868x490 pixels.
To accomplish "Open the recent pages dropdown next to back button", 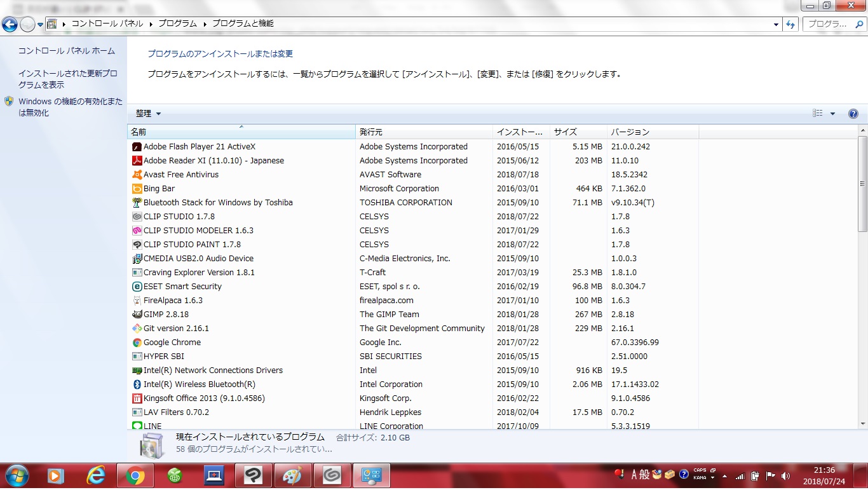I will 41,25.
